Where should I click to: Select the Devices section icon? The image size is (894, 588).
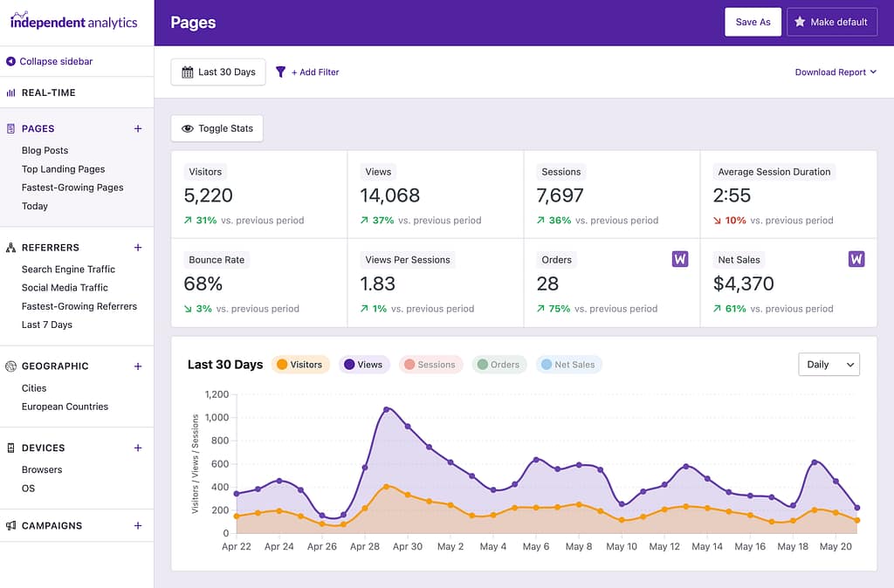click(11, 448)
